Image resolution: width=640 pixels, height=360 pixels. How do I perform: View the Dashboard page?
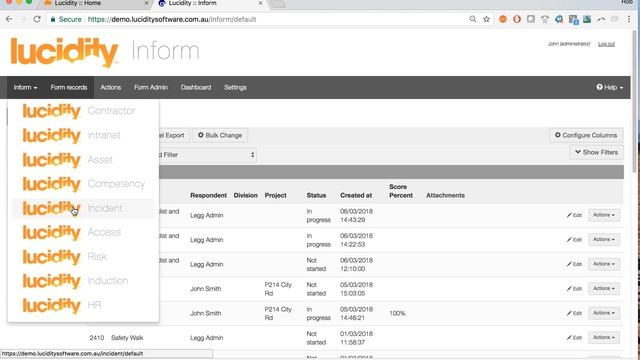click(196, 87)
